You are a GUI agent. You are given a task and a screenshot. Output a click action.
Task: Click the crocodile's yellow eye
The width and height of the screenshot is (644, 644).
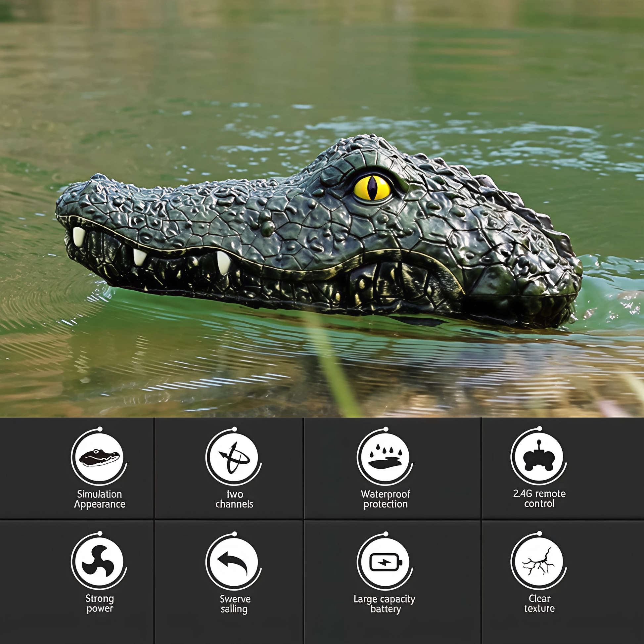372,188
